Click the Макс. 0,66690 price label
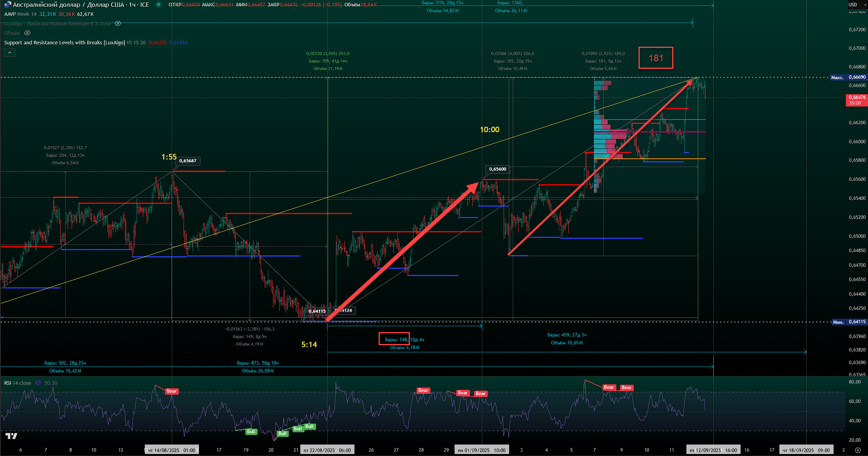Screen dimensions: 868x456 848,77
